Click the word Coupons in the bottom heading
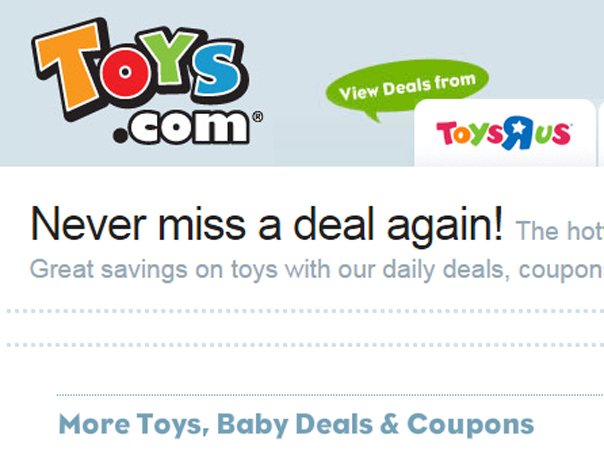 [470, 426]
